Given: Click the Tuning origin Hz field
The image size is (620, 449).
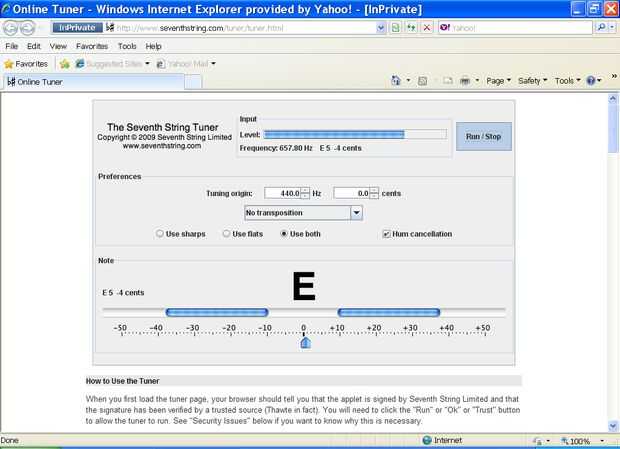Looking at the screenshot, I should 282,193.
